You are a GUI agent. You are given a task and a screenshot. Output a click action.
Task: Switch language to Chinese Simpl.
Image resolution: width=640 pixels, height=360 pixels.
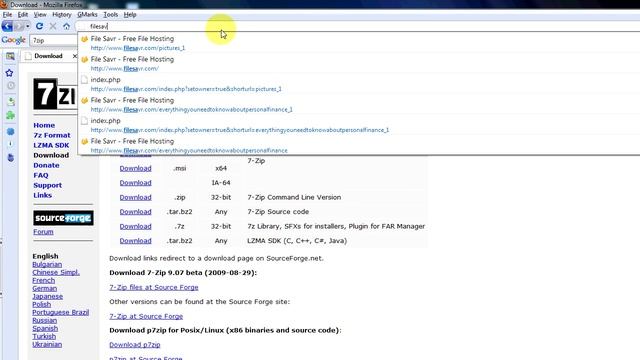coord(56,272)
